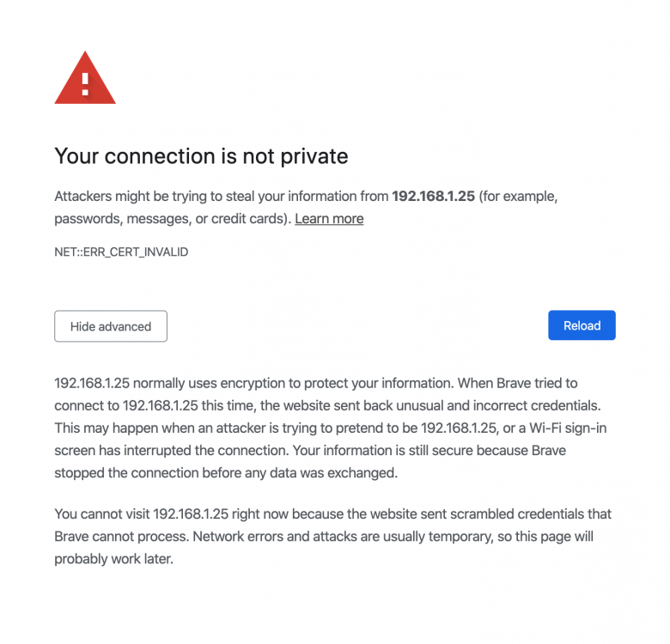Click the red warning triangle icon
Viewport: 670px width, 644px height.
pyautogui.click(x=85, y=78)
